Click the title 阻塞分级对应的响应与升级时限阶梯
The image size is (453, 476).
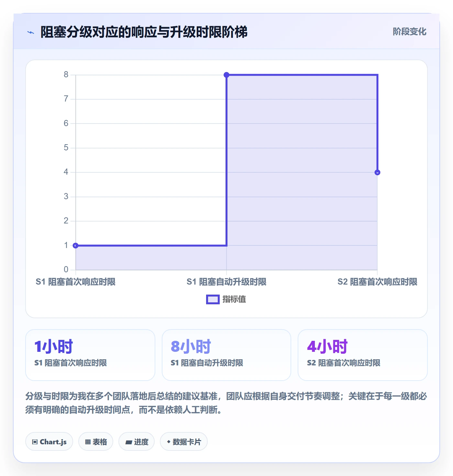(x=144, y=32)
